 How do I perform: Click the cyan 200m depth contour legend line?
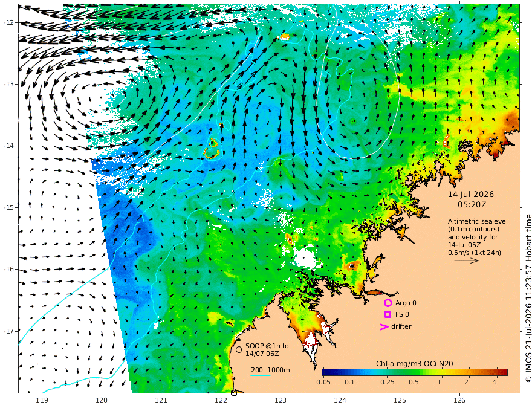[x=260, y=376]
